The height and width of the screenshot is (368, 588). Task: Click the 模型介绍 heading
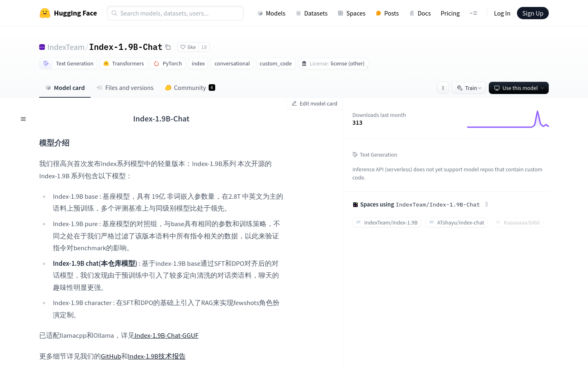click(54, 143)
